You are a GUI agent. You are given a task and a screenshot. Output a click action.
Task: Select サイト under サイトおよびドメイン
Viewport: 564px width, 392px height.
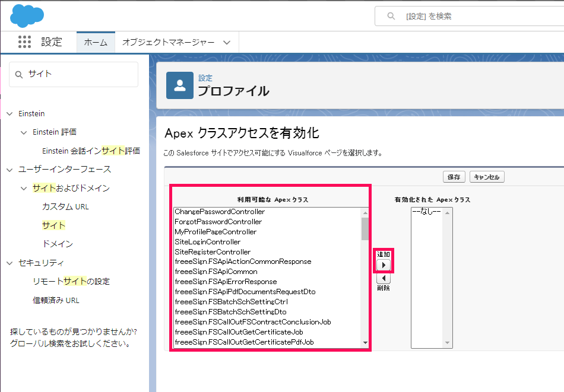[x=53, y=225]
